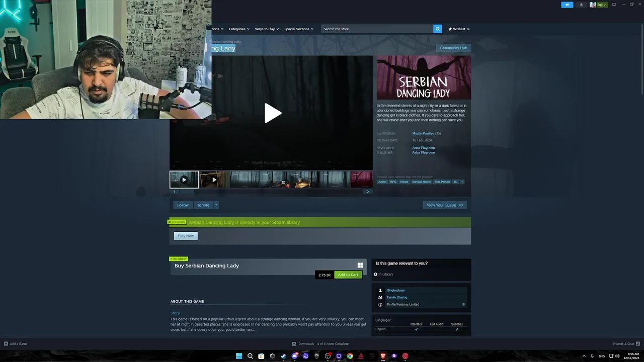
Task: Click into the Search the store field
Action: [x=378, y=29]
